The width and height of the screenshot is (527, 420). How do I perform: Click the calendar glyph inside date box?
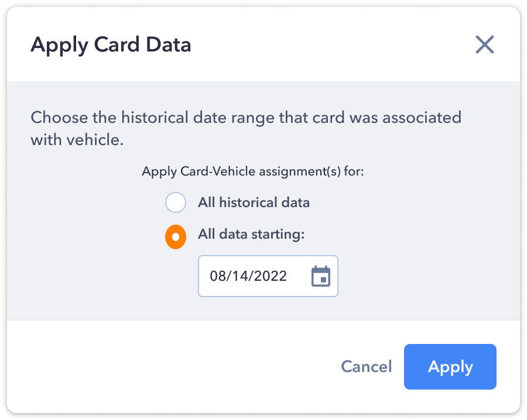[321, 276]
